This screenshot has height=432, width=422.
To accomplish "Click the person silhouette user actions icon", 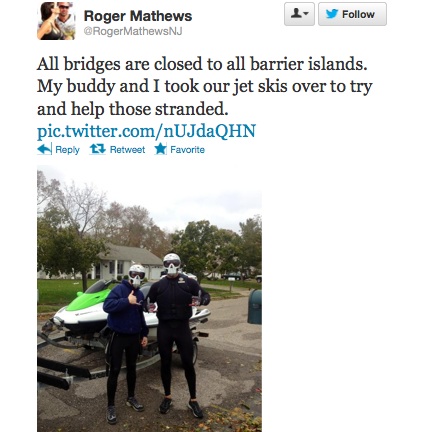I will (x=295, y=14).
